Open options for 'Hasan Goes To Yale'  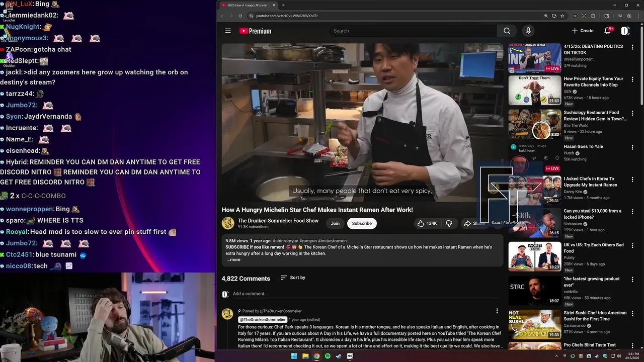[632, 147]
